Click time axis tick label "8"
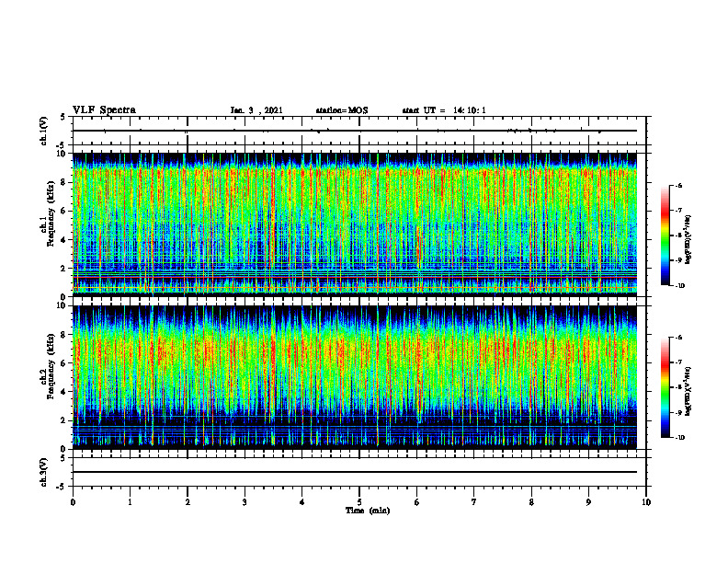 (x=531, y=502)
